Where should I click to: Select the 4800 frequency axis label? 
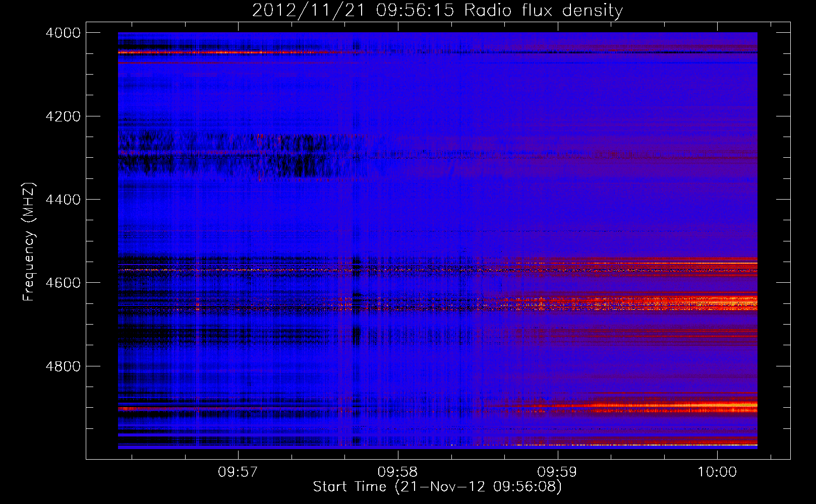coord(63,366)
